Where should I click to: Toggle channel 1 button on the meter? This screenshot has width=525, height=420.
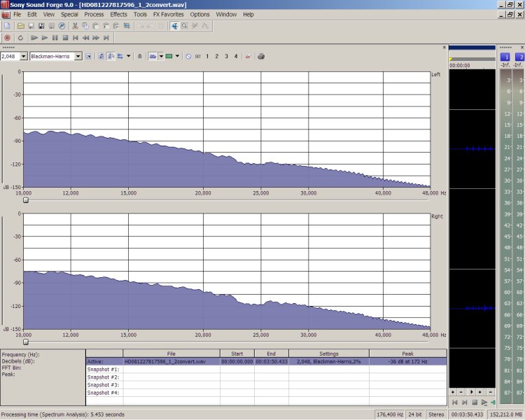coord(505,57)
